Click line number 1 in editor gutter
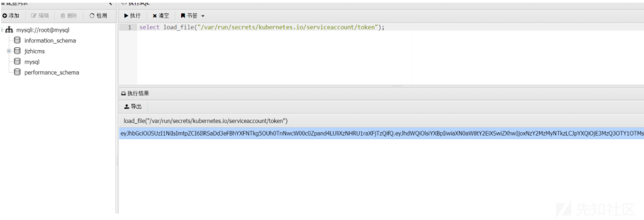This screenshot has height=220, width=644. pyautogui.click(x=129, y=27)
